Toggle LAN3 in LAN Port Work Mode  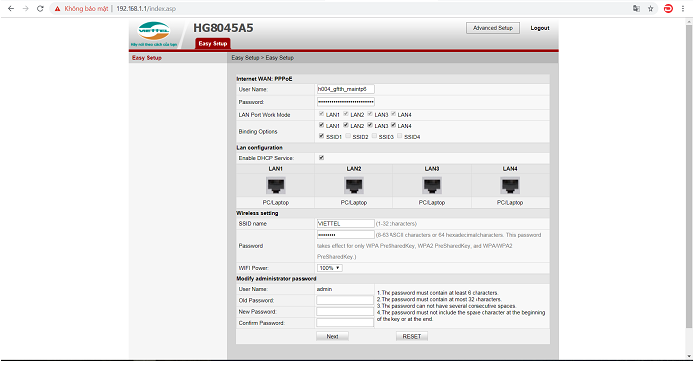coord(370,114)
